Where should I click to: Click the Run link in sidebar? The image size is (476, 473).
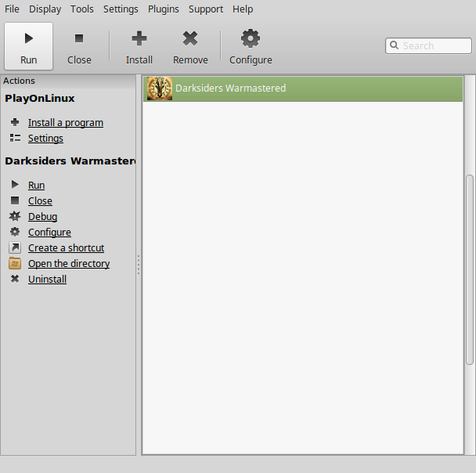37,185
